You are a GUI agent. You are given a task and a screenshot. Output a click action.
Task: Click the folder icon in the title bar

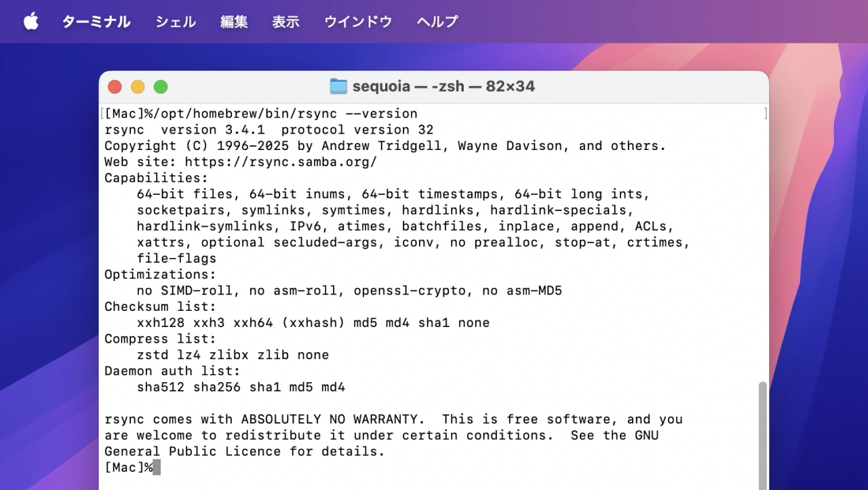(338, 86)
